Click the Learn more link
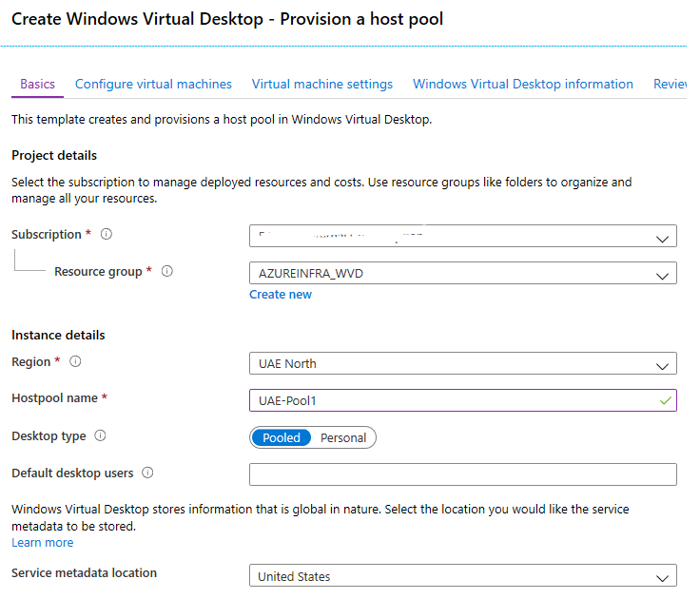700x599 pixels. [43, 542]
